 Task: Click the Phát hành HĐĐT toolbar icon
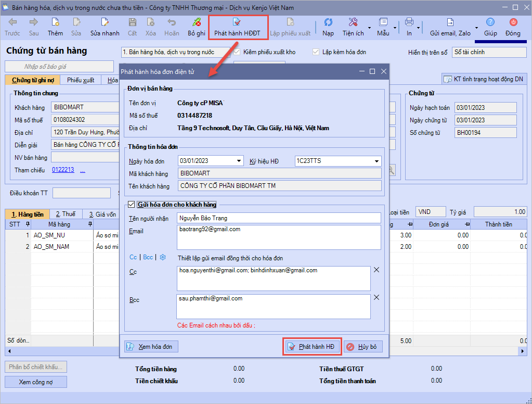point(237,22)
